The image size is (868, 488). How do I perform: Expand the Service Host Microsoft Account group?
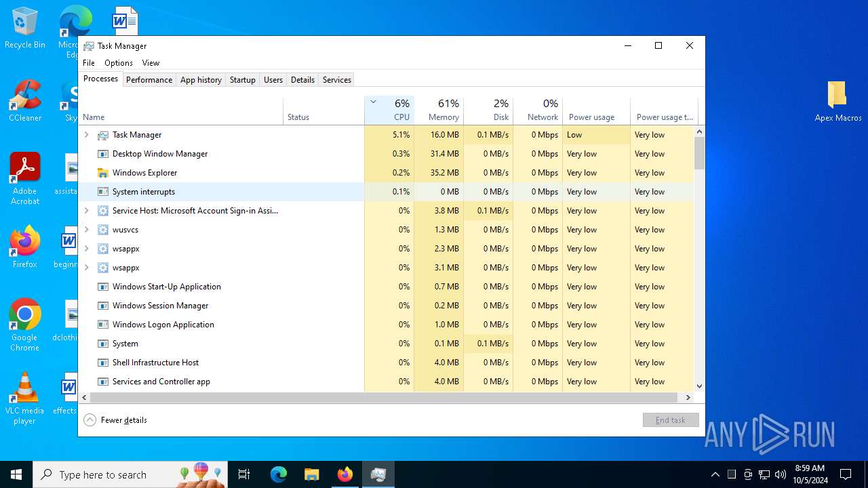coord(86,211)
